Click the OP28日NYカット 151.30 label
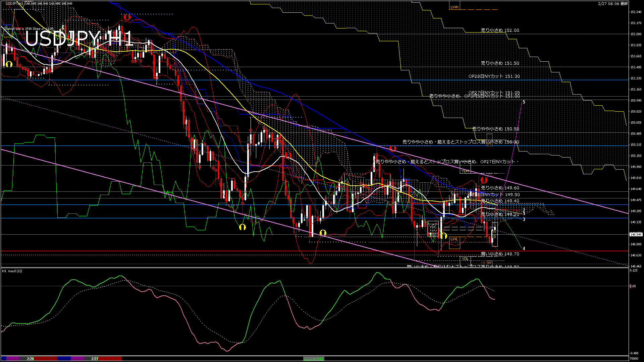This screenshot has height=362, width=644. 494,76
